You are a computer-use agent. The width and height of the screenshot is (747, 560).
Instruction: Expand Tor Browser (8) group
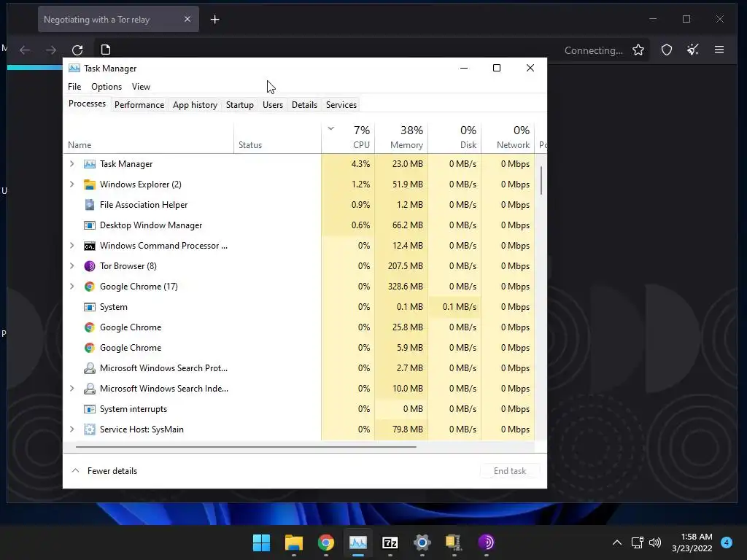[x=72, y=266]
